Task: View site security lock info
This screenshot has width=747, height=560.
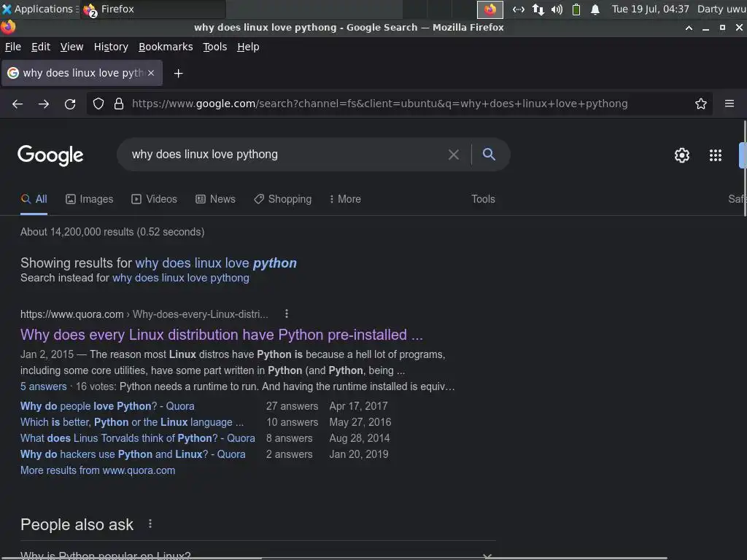Action: 119,104
